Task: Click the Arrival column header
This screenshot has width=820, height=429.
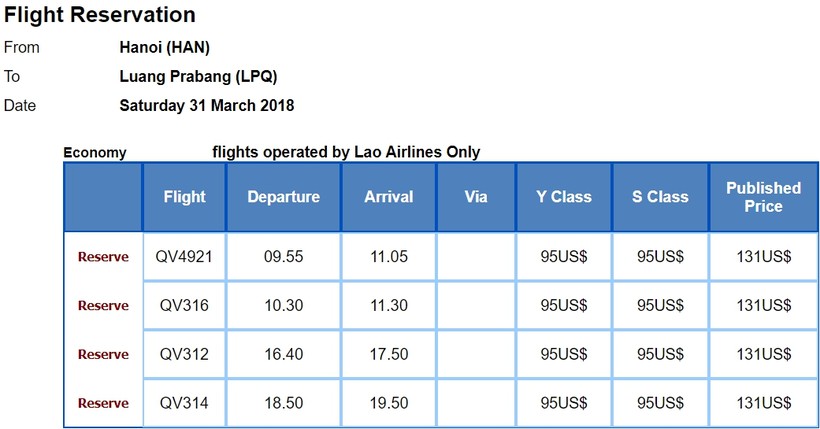Action: tap(388, 197)
